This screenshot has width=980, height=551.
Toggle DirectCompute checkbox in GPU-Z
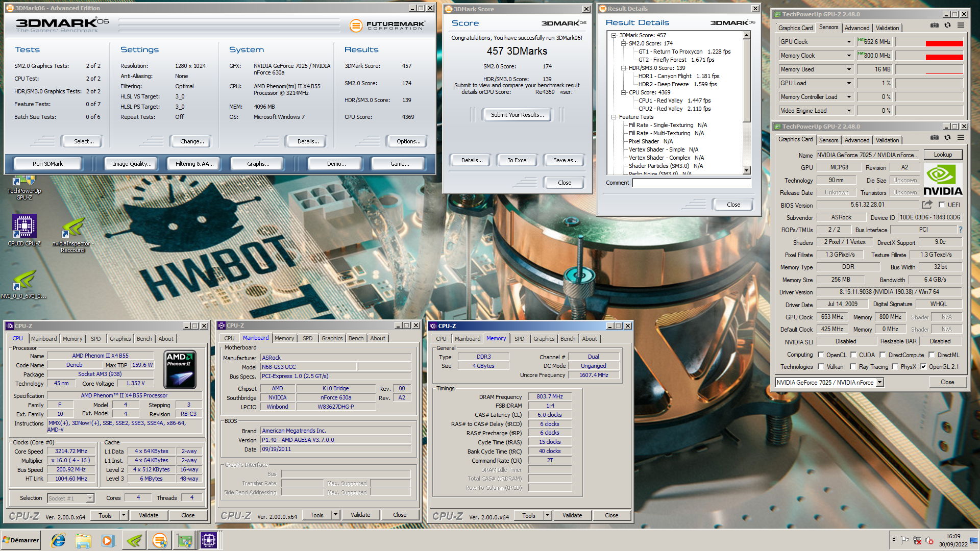(x=883, y=355)
